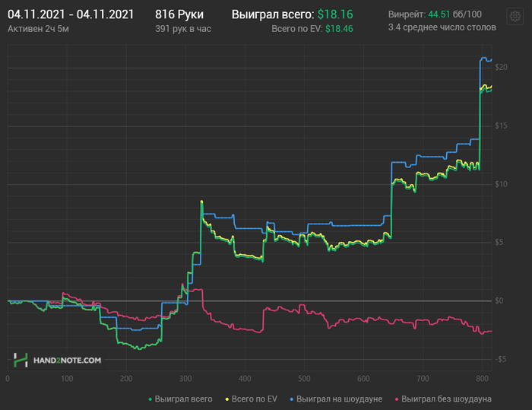532x410 pixels.
Task: Click the '100' x-axis label
Action: coord(67,379)
